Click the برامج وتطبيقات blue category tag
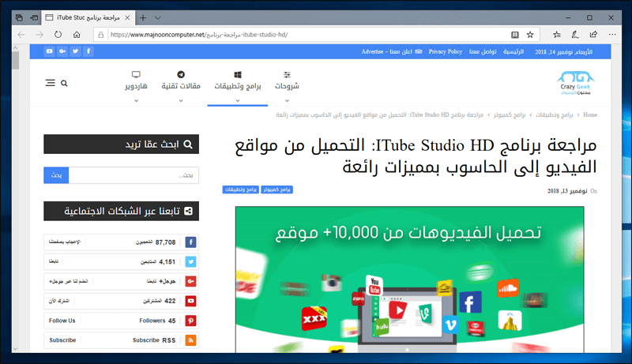 [x=241, y=190]
